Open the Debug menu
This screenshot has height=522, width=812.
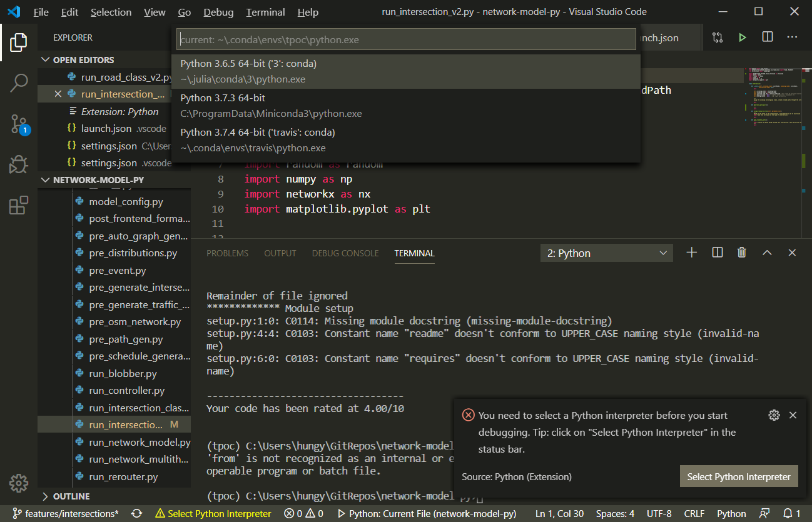click(x=218, y=12)
